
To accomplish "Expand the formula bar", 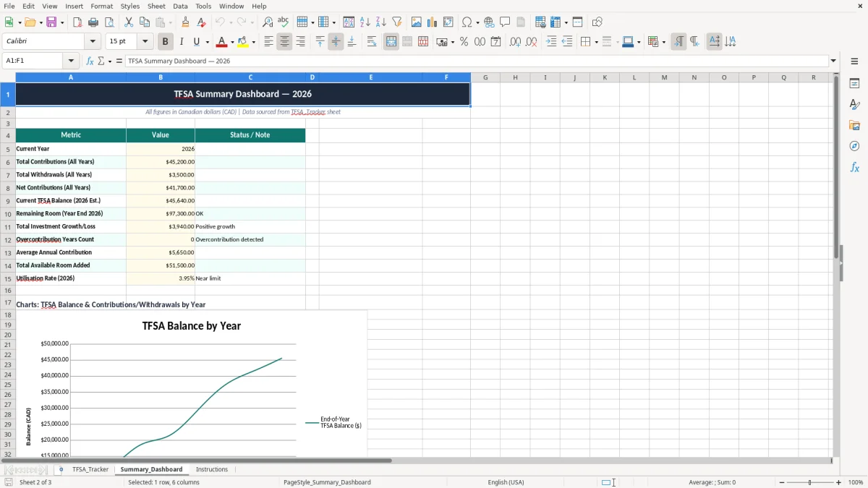I will [x=833, y=61].
